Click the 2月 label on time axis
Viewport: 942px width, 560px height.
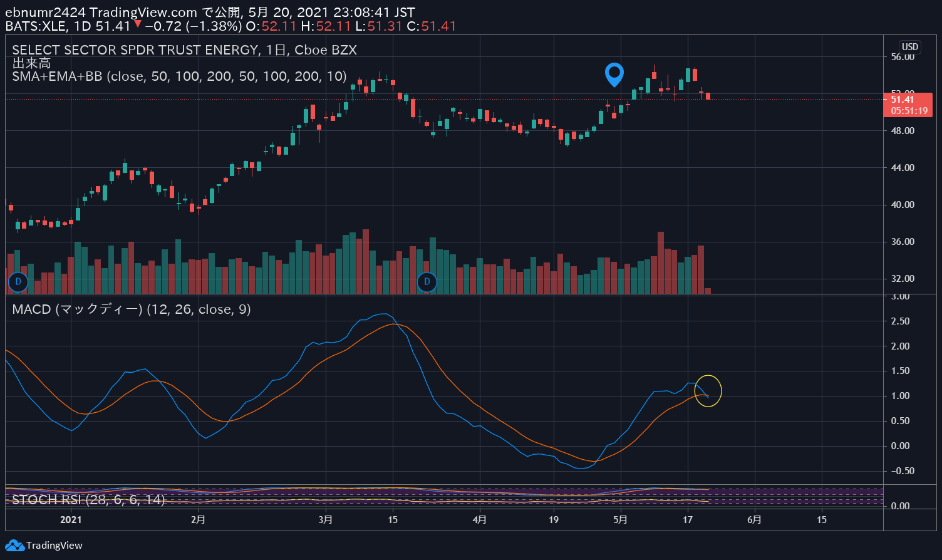[198, 519]
